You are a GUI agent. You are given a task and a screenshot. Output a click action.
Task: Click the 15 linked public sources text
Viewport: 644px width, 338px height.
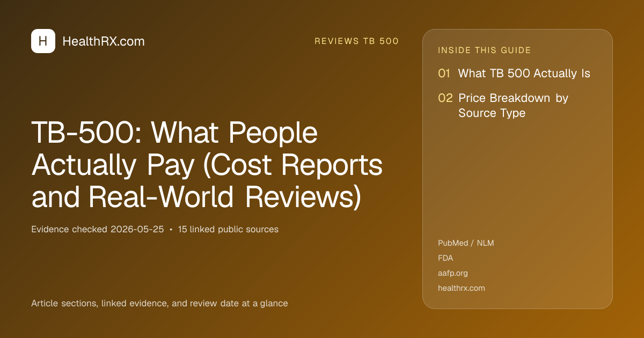coord(228,229)
